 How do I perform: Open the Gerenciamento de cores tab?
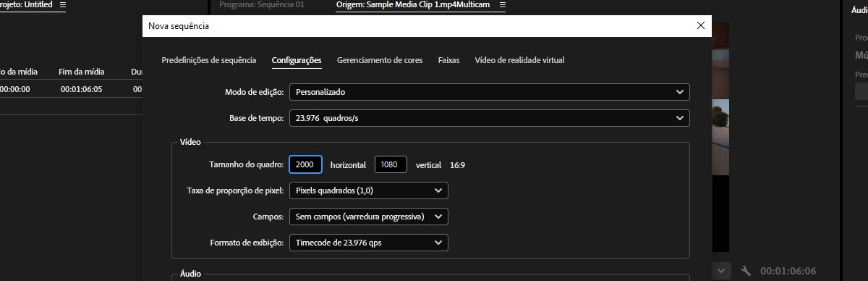pyautogui.click(x=380, y=60)
